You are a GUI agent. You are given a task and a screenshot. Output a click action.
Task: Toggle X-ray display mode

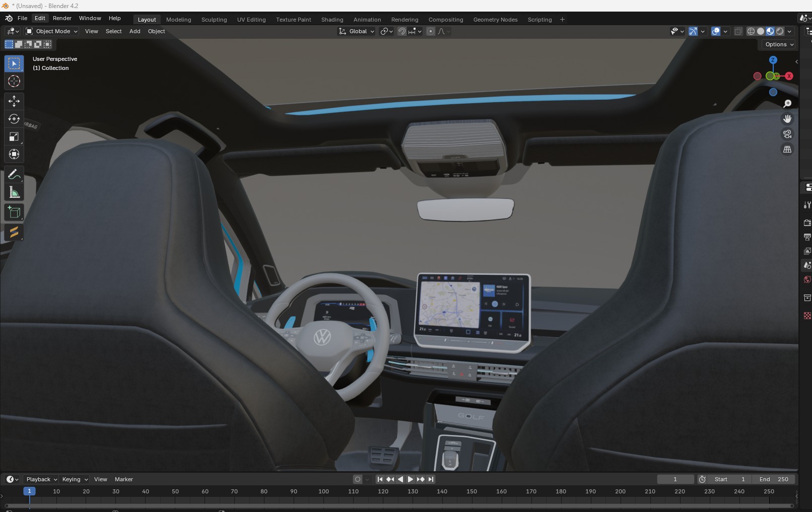(x=738, y=31)
